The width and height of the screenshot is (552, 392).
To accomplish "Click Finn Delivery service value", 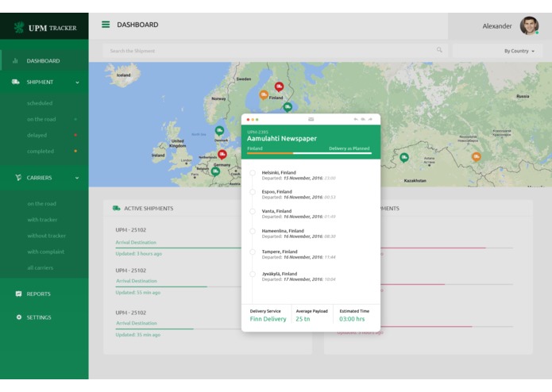I will click(x=268, y=319).
